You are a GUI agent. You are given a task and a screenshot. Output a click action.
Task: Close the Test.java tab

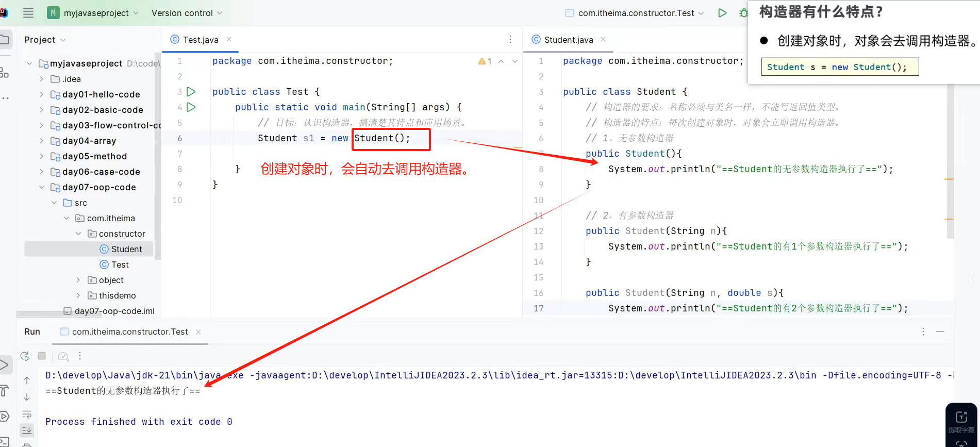coord(229,40)
